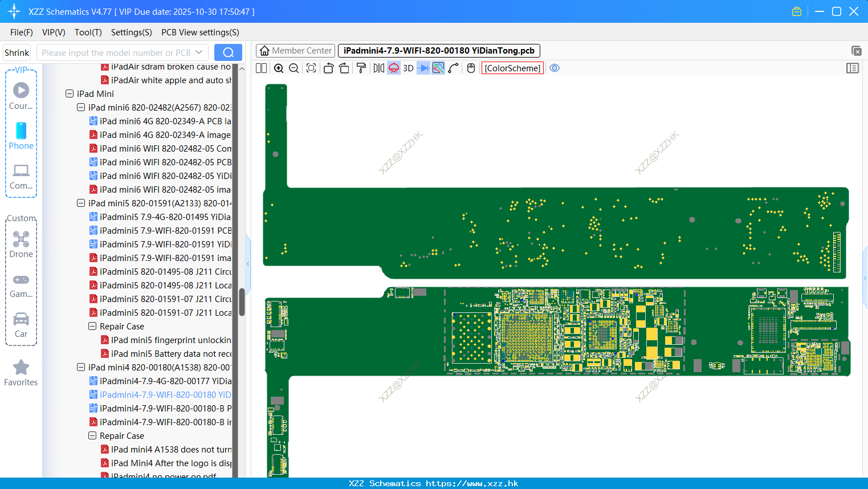868x489 pixels.
Task: Open the ColorScheme selector
Action: coord(512,68)
